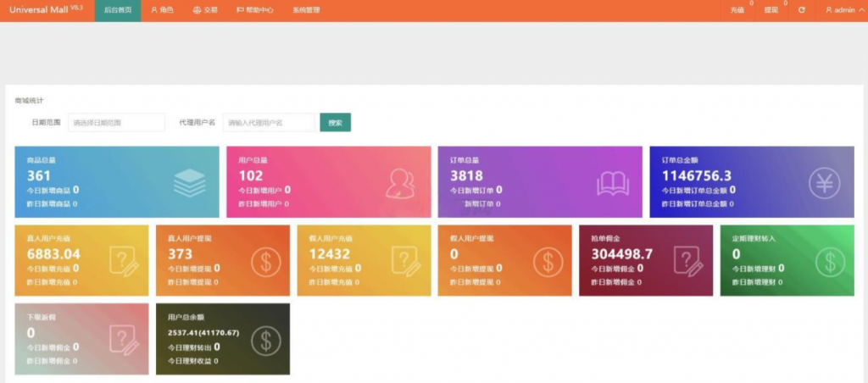The height and width of the screenshot is (383, 868).
Task: Click the 假人用户提现 card title
Action: [471, 239]
